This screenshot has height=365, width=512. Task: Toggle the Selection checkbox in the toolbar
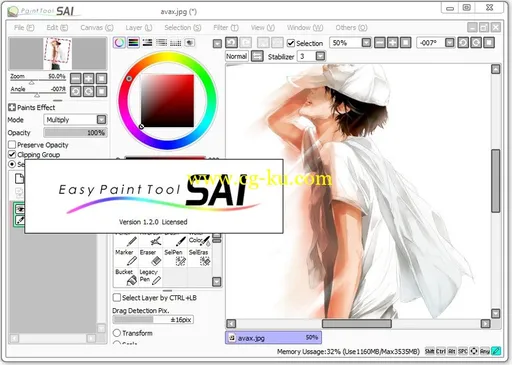click(x=291, y=43)
